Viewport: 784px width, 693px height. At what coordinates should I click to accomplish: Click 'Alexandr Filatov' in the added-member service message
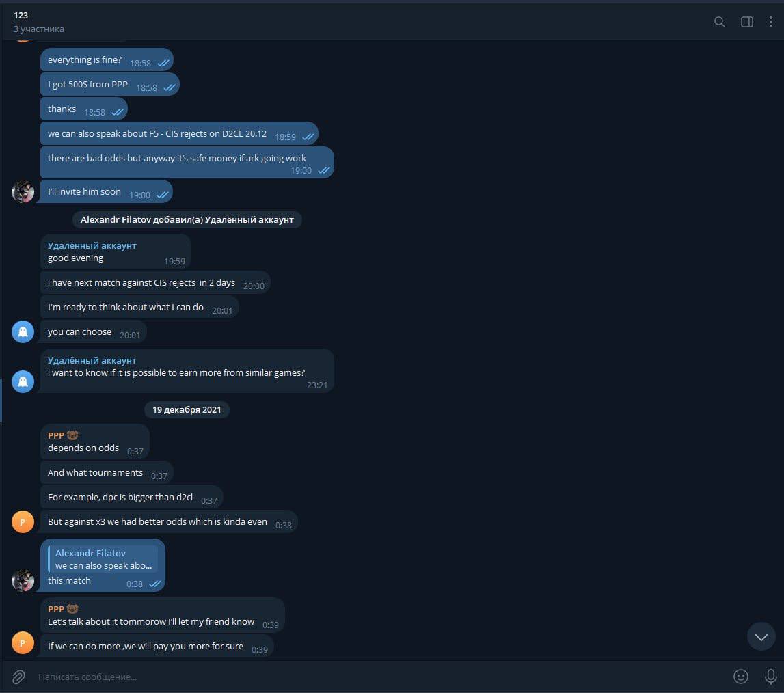point(116,219)
